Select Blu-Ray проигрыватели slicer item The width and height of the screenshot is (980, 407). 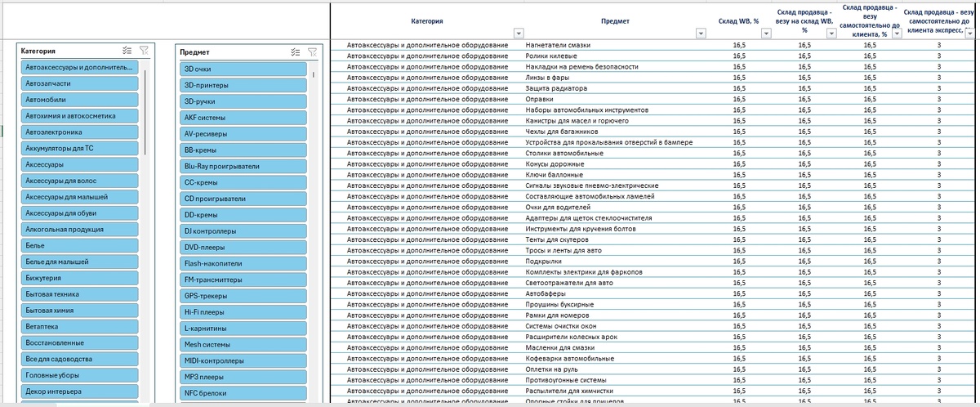(243, 166)
